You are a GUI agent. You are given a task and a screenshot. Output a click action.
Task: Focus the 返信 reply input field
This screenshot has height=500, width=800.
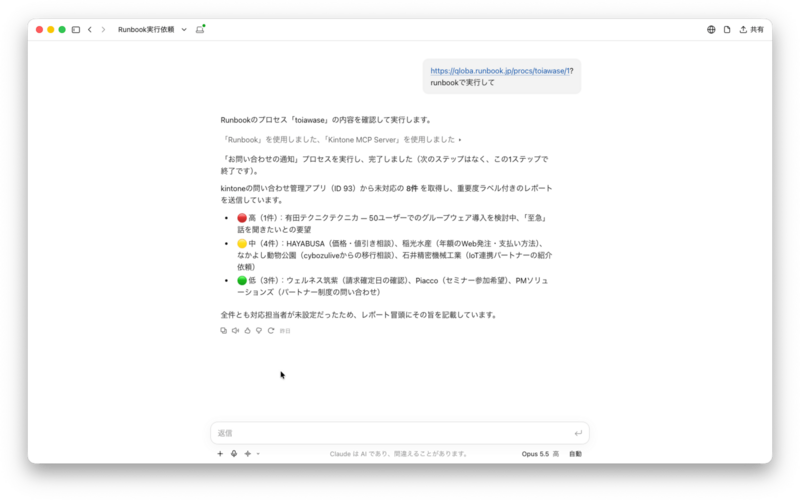[x=400, y=433]
